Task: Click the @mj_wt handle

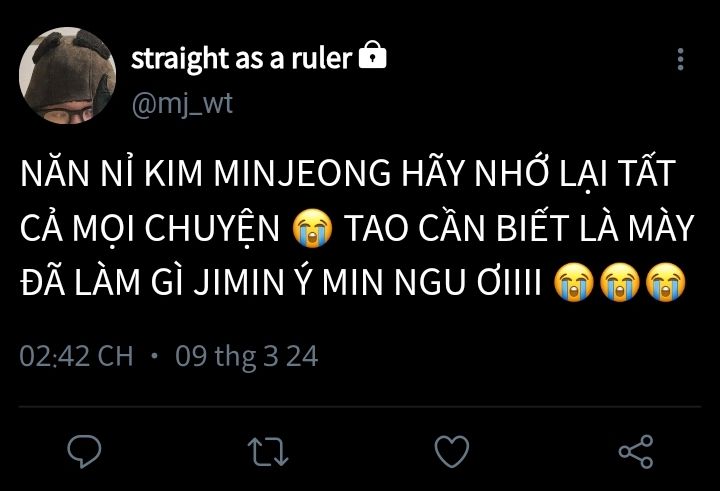Action: pyautogui.click(x=182, y=105)
